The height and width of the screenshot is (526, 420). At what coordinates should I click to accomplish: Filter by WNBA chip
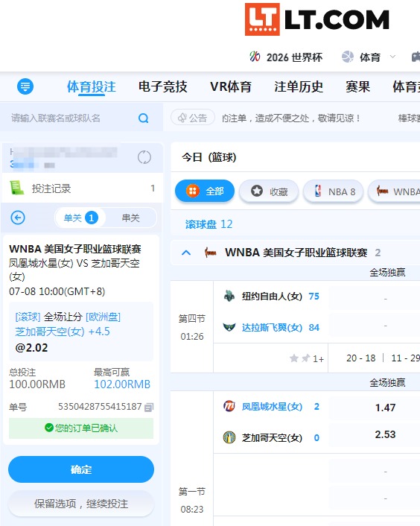click(x=395, y=191)
